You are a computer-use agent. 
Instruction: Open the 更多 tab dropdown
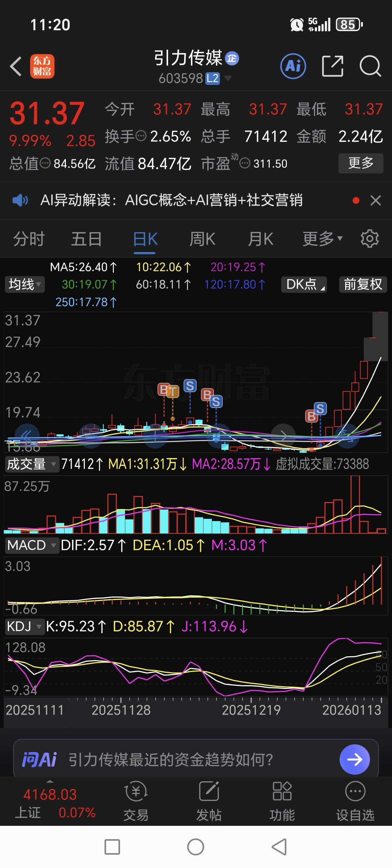pyautogui.click(x=323, y=239)
